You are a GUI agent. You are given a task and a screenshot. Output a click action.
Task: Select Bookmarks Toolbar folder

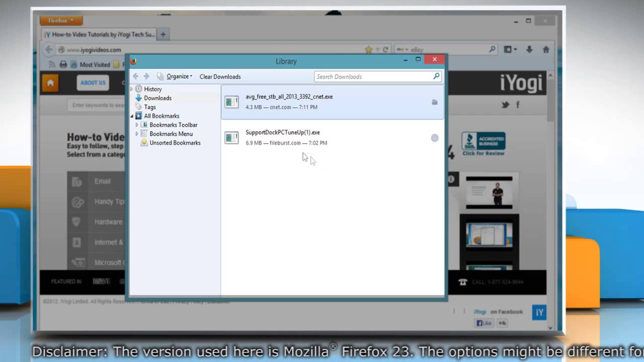pyautogui.click(x=173, y=125)
